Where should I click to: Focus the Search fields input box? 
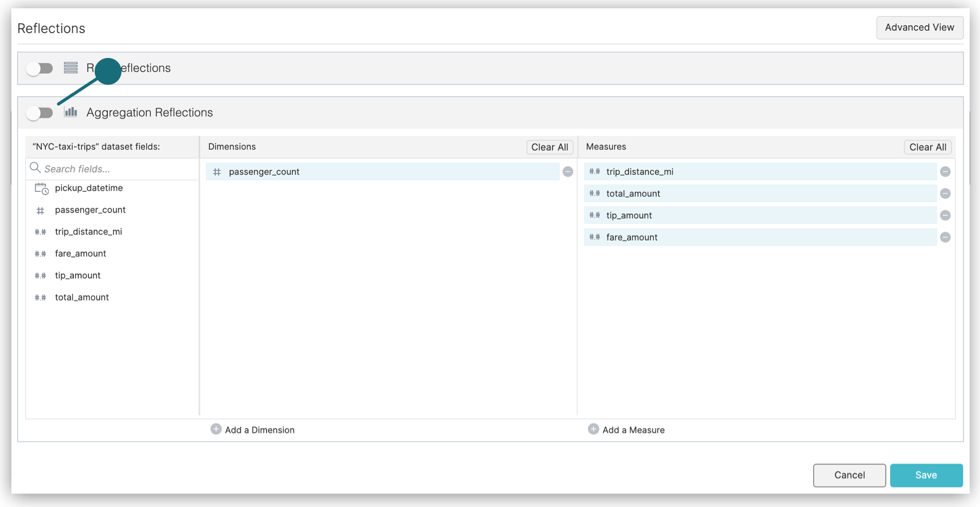116,169
